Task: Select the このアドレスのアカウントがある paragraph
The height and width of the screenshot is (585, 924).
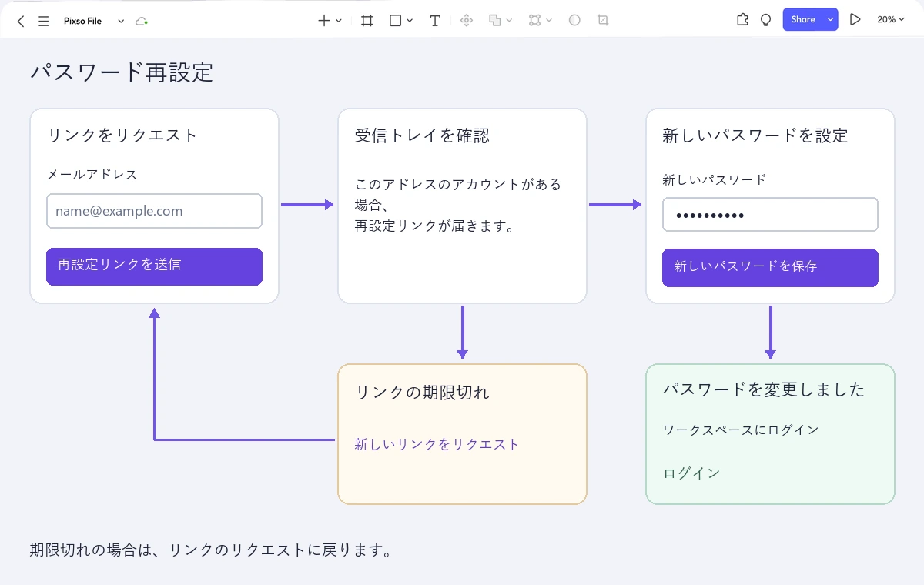Action: coord(458,206)
